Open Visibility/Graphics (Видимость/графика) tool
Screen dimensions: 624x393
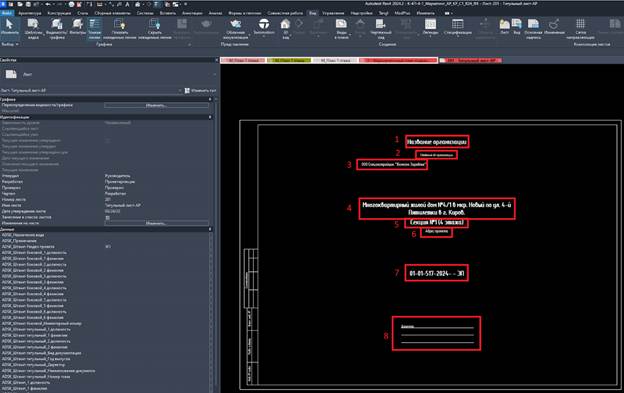point(57,29)
